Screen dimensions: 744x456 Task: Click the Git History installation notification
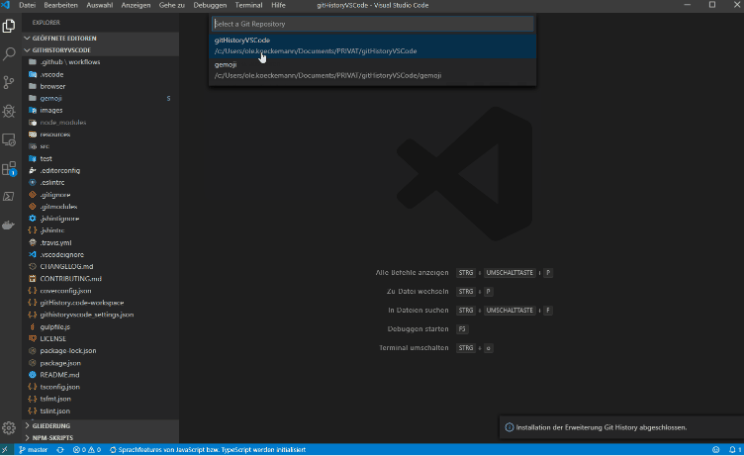622,428
